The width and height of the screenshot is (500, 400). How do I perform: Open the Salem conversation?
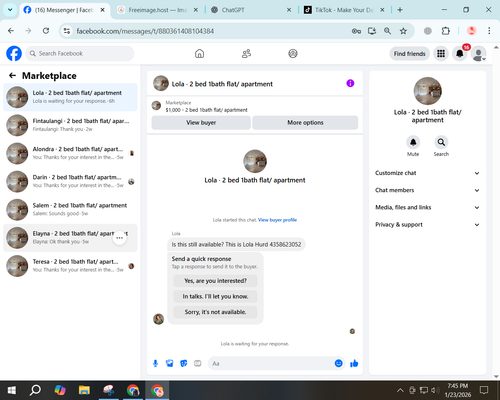coord(70,209)
